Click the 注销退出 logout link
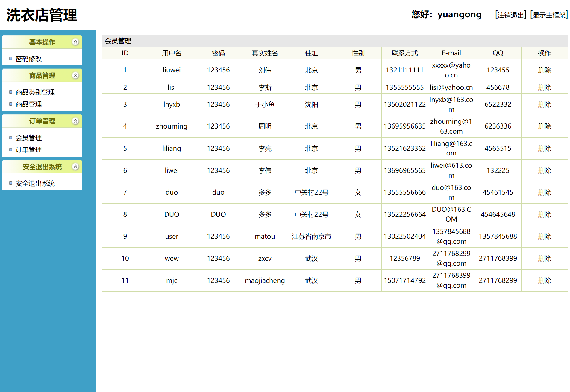Image resolution: width=570 pixels, height=392 pixels. point(511,15)
